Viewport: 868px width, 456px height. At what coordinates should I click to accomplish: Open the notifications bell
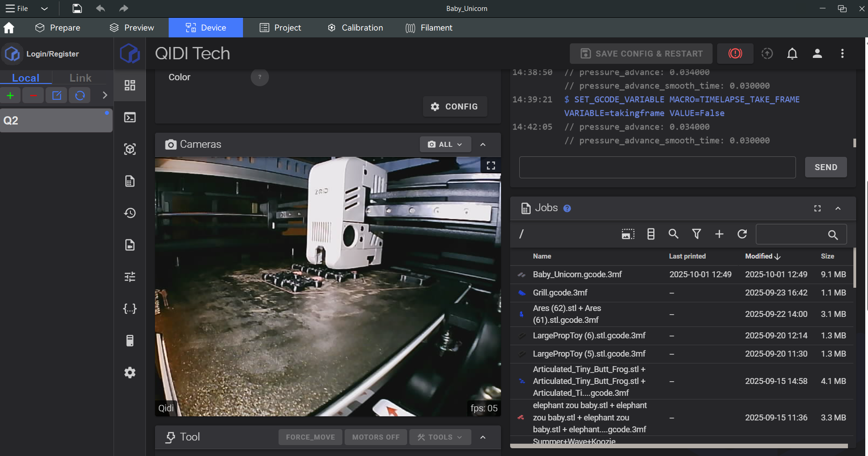[x=792, y=54]
